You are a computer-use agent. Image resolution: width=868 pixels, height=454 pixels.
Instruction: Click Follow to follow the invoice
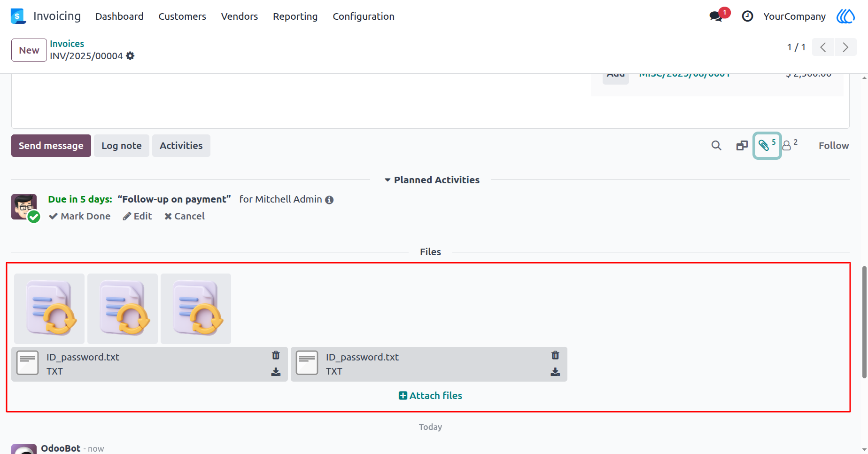pos(834,146)
